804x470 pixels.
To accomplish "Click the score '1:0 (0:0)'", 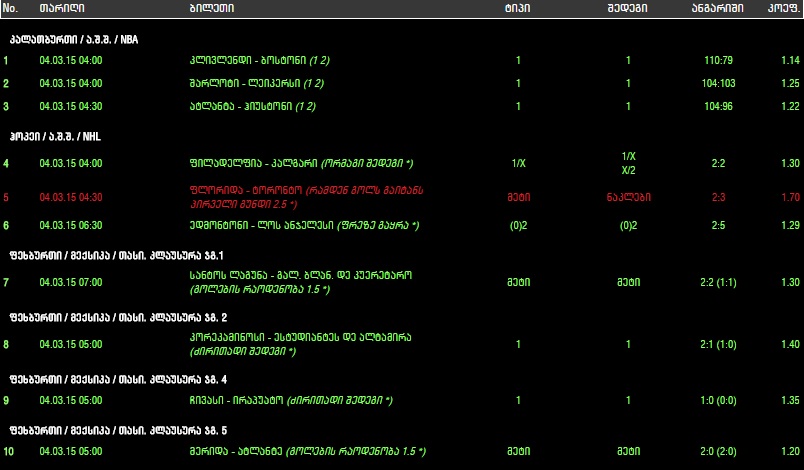I will (718, 400).
